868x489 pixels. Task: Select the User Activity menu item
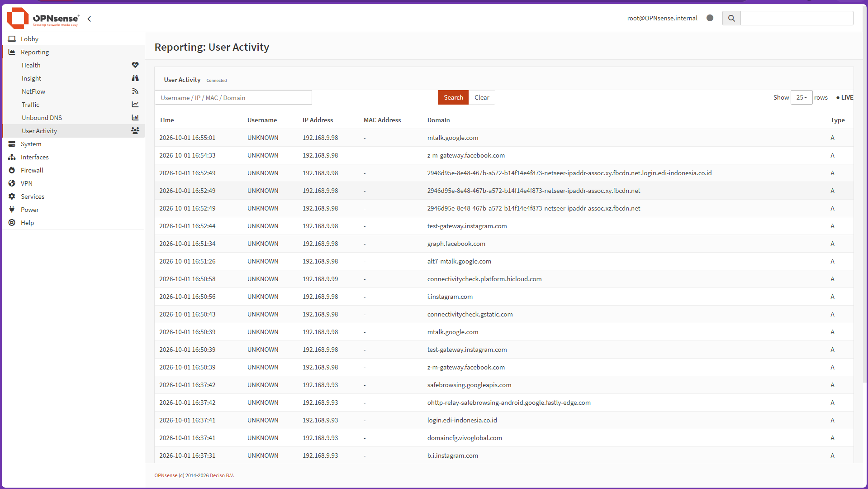pyautogui.click(x=73, y=131)
